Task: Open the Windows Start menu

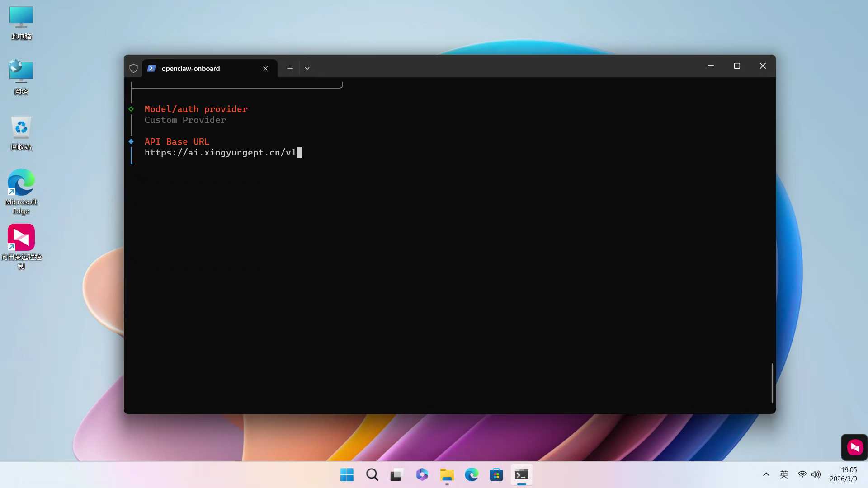Action: click(347, 474)
